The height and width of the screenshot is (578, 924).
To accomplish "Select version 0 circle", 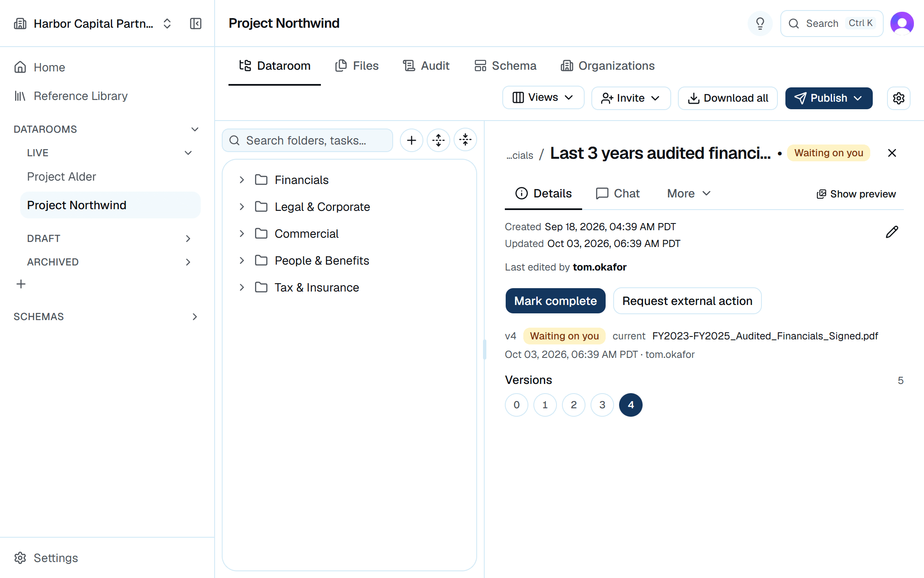I will (517, 405).
